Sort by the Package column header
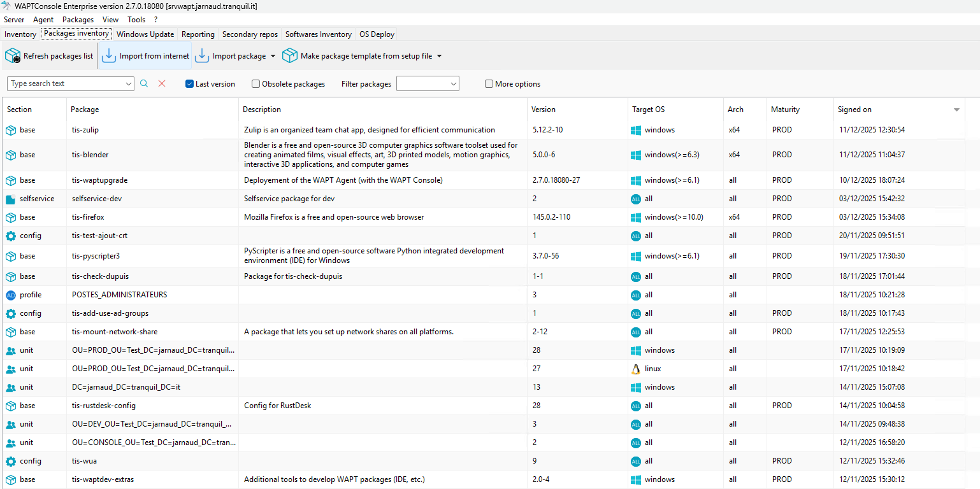980x489 pixels. pyautogui.click(x=152, y=110)
